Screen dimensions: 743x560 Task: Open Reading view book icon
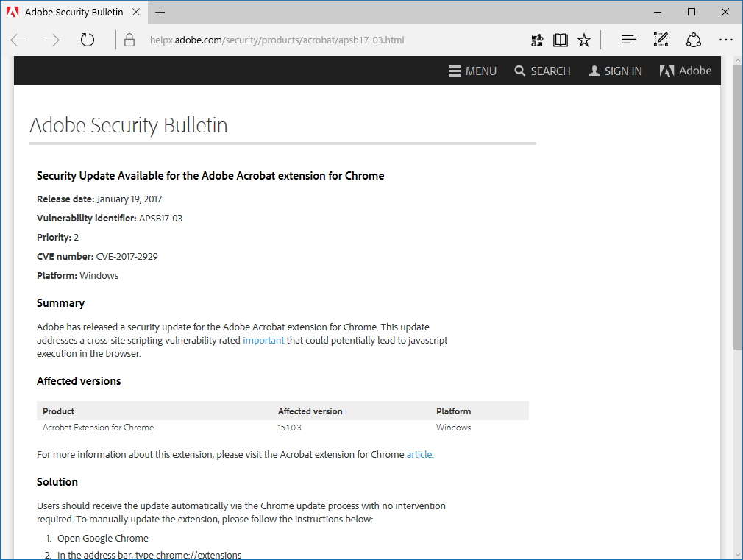coord(561,40)
